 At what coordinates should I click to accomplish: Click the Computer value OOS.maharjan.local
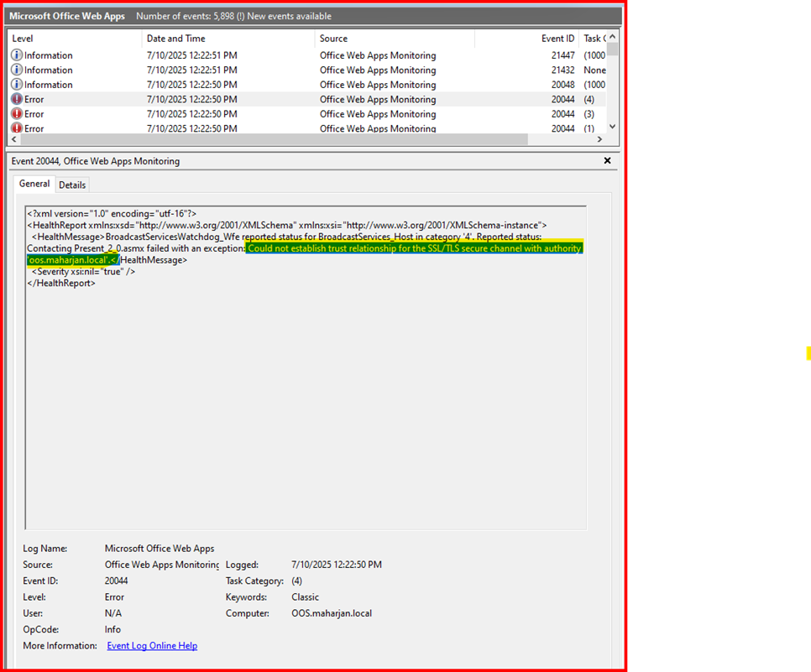coord(326,613)
